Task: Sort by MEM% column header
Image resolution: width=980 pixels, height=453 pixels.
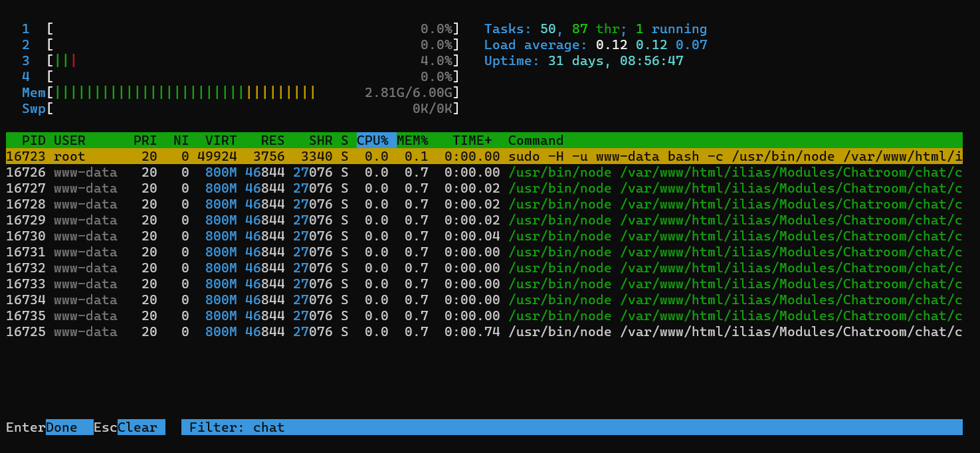Action: click(413, 140)
